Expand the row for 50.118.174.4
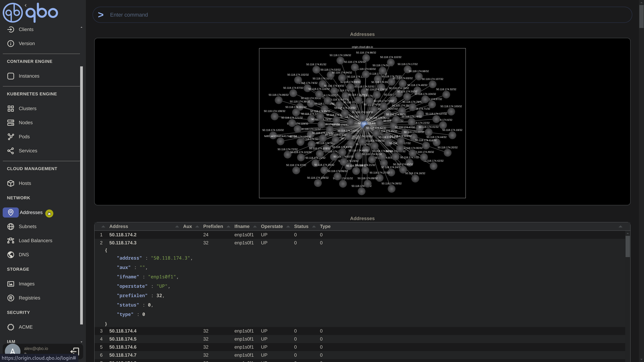Screen dimensions: 644x362 click(360, 331)
